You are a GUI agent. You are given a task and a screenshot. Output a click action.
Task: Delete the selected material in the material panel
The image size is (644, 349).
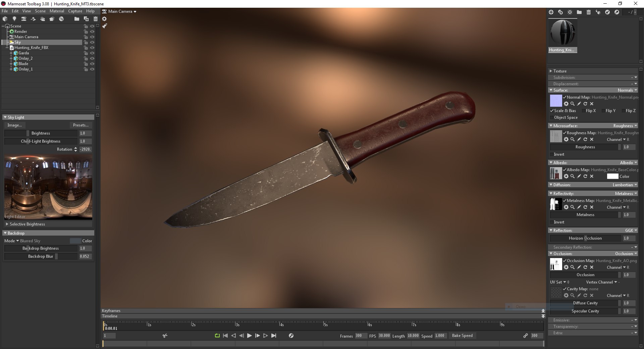click(x=589, y=12)
